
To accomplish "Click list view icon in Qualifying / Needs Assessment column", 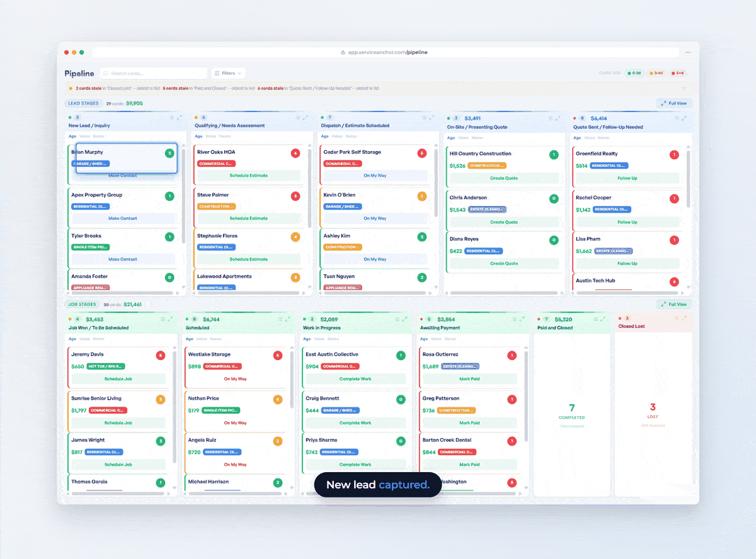I will [x=298, y=117].
